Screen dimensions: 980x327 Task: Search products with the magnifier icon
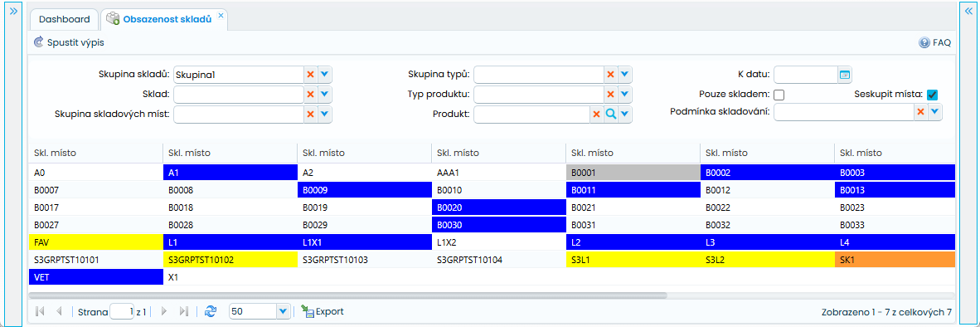click(610, 115)
